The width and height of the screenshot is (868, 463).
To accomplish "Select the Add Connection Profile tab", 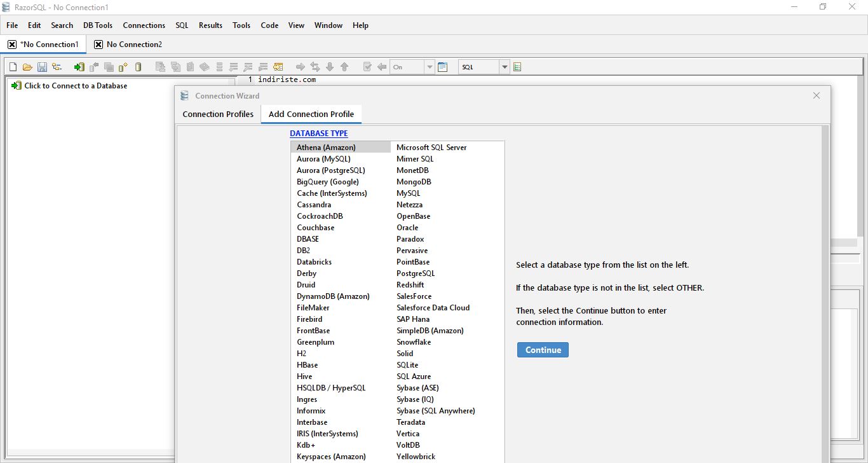I will (x=311, y=114).
